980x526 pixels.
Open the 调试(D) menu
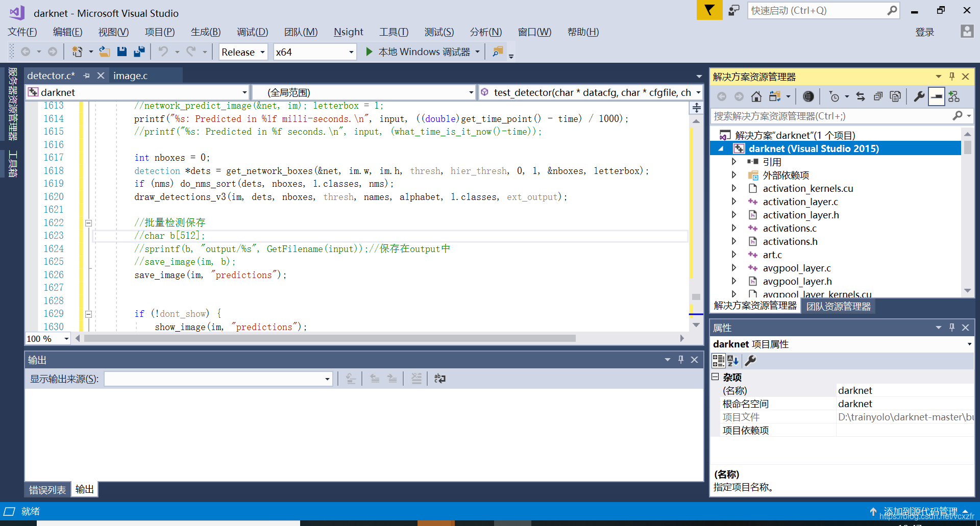tap(252, 32)
